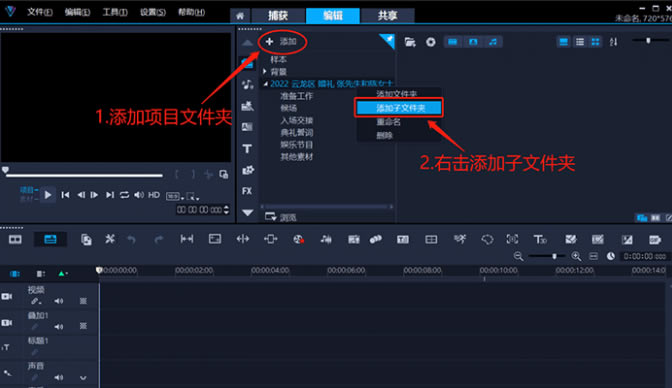
Task: Select the 入场交接 subfolder
Action: [x=297, y=120]
